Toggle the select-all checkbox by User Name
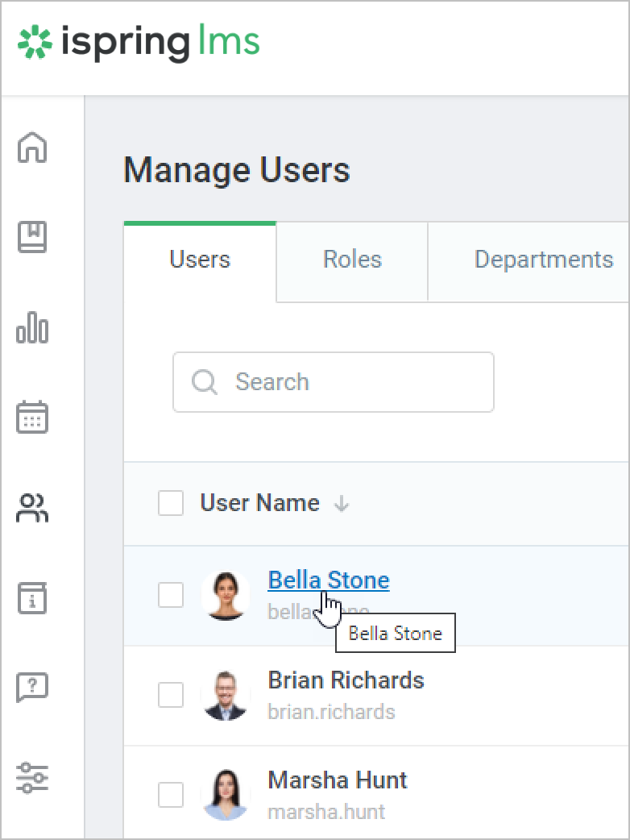The image size is (630, 840). coord(171,503)
